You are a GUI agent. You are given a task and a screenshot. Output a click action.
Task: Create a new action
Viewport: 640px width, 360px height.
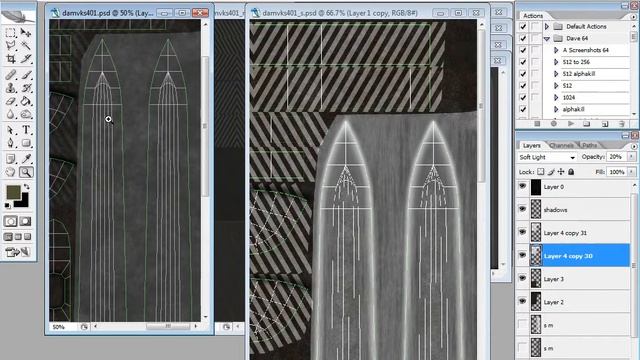pyautogui.click(x=604, y=123)
